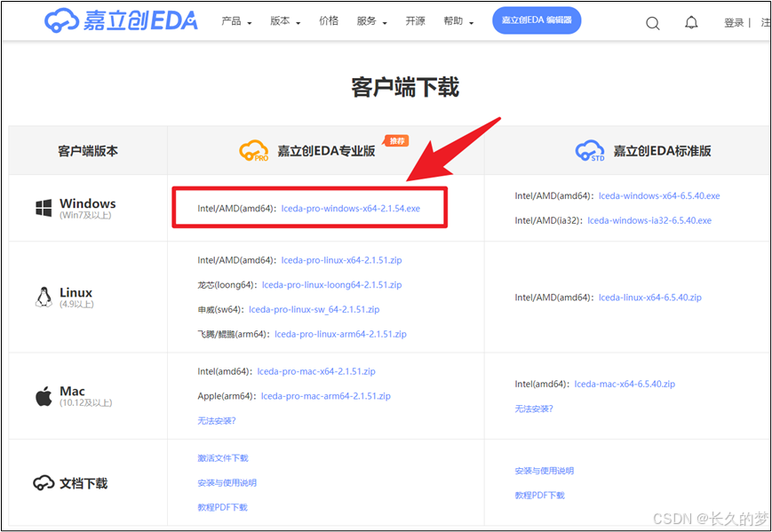
Task: Click the Windows row label text
Action: coord(88,203)
